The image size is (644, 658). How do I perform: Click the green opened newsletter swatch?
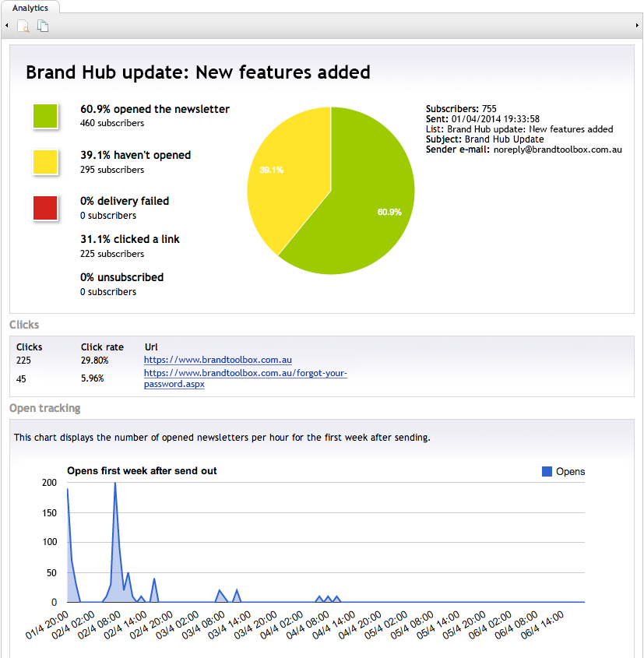click(46, 116)
